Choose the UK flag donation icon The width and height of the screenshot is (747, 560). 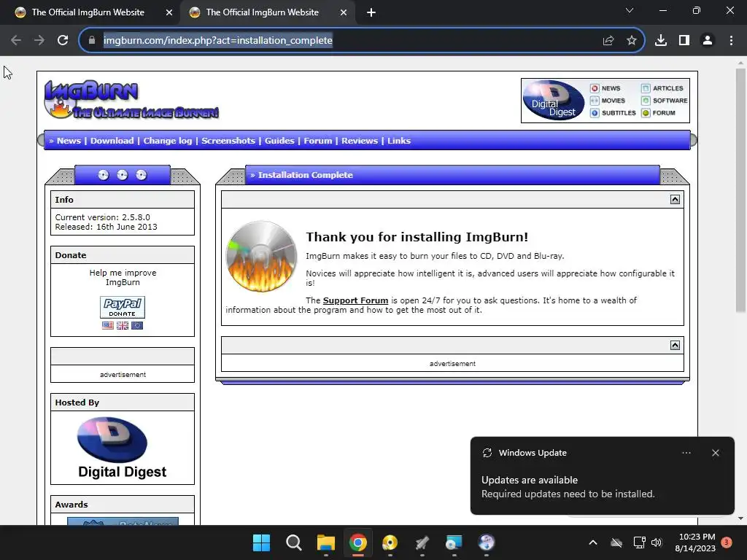(123, 326)
